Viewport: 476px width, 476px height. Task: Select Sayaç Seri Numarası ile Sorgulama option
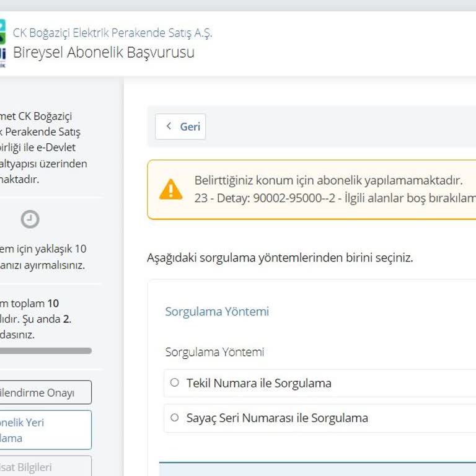[x=175, y=417]
